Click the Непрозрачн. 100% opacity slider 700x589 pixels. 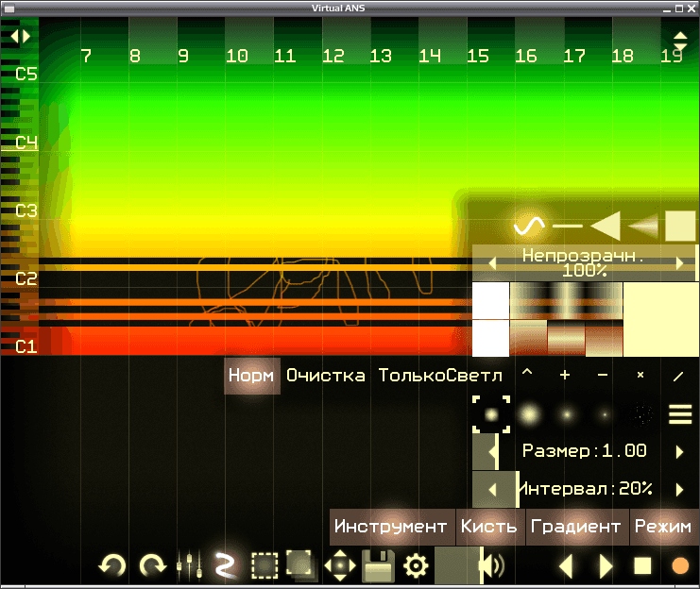point(585,263)
